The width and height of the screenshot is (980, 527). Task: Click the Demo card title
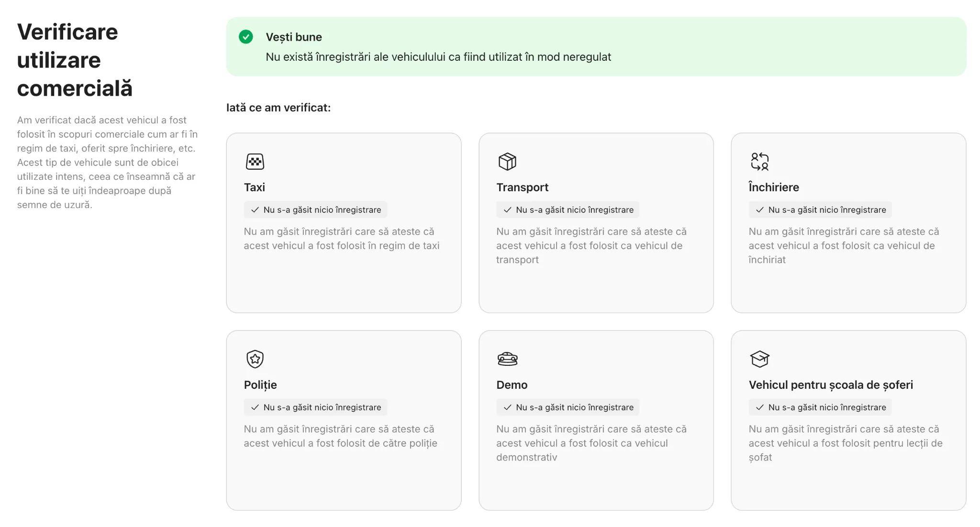[x=512, y=385]
